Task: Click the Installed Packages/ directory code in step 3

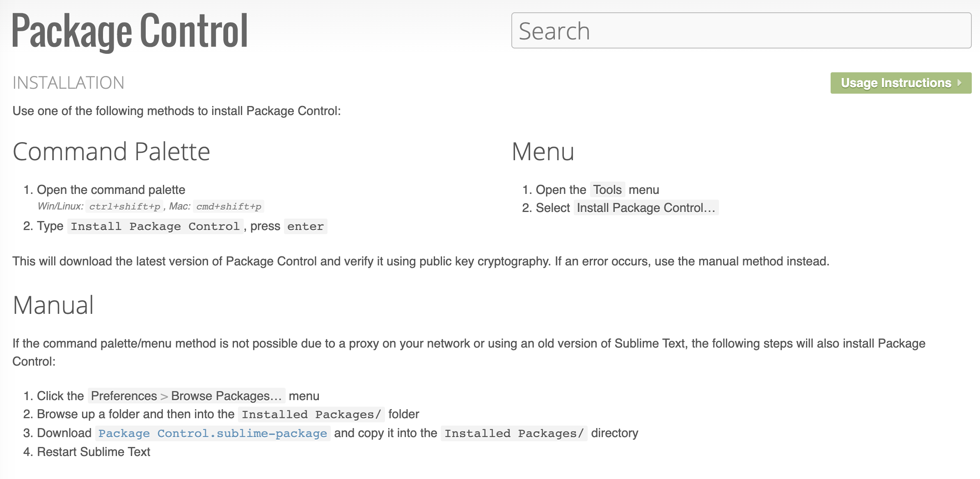Action: [x=514, y=433]
